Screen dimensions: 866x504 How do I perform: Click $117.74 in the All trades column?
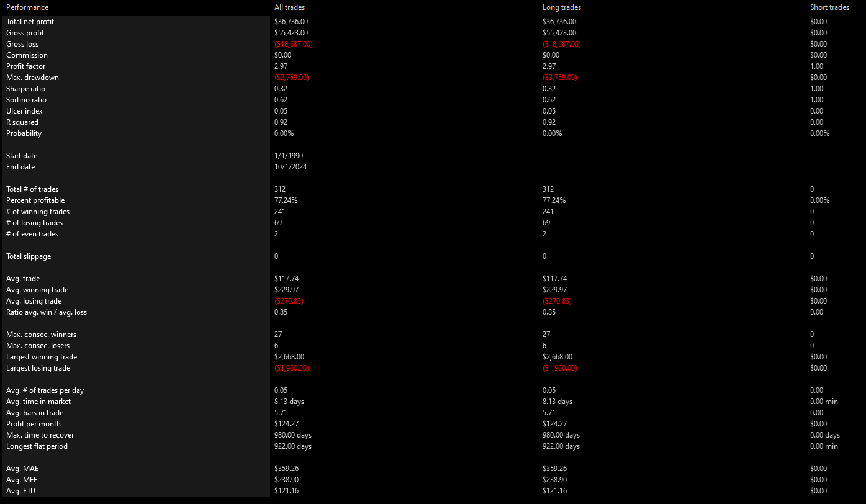287,279
